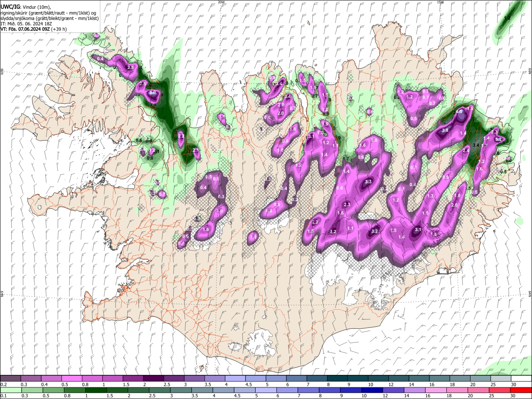Click the 'slydda/snjókoma' legend description line
532x399 pixels.
click(x=49, y=18)
